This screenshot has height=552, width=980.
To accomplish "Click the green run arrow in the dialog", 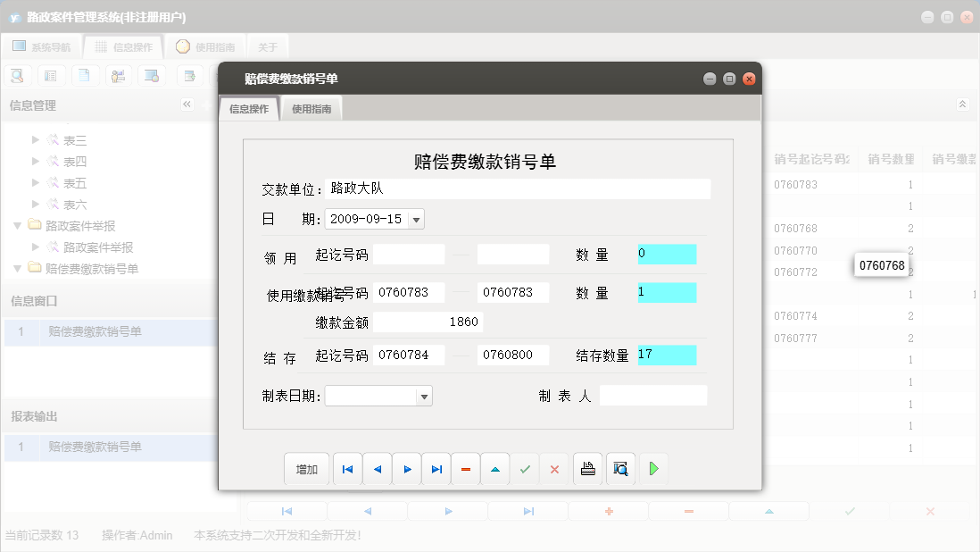I will point(653,468).
